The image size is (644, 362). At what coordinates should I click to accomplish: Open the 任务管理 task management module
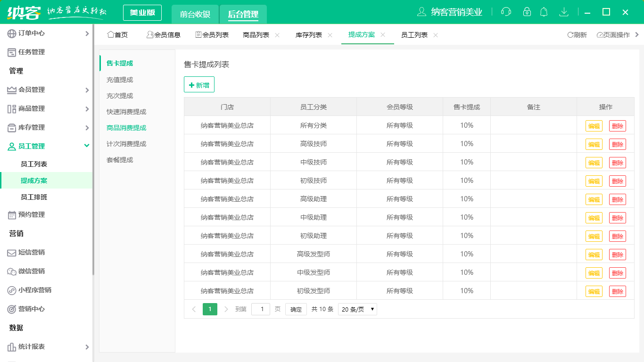(x=28, y=52)
